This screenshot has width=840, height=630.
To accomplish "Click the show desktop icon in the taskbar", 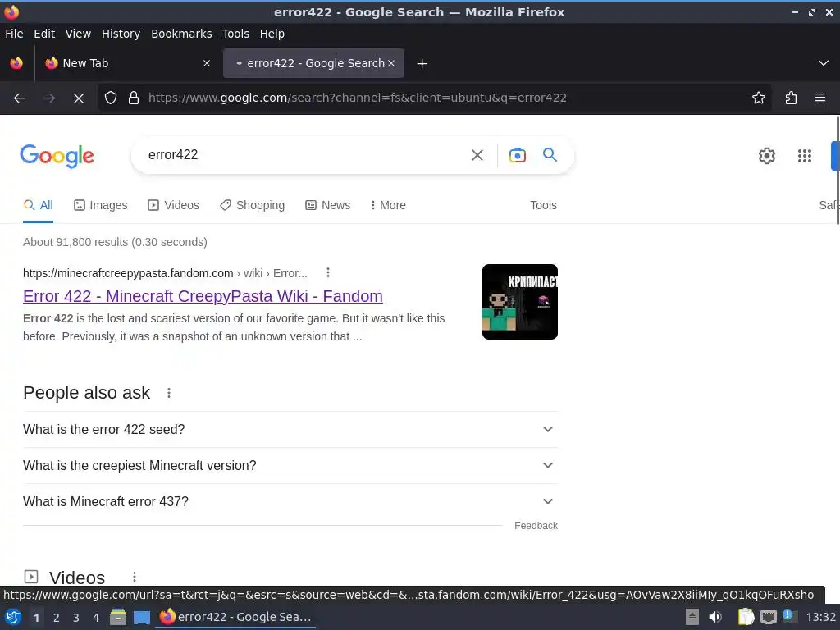I will coord(141,618).
